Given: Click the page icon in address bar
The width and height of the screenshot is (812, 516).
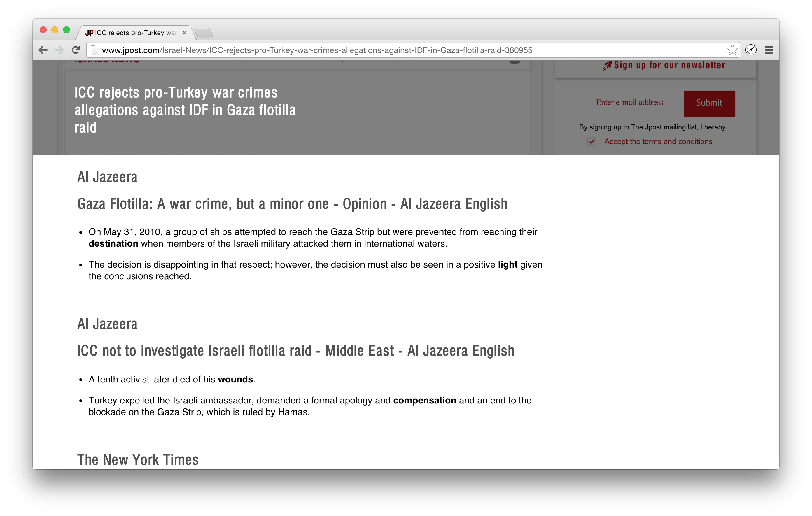Looking at the screenshot, I should point(94,50).
